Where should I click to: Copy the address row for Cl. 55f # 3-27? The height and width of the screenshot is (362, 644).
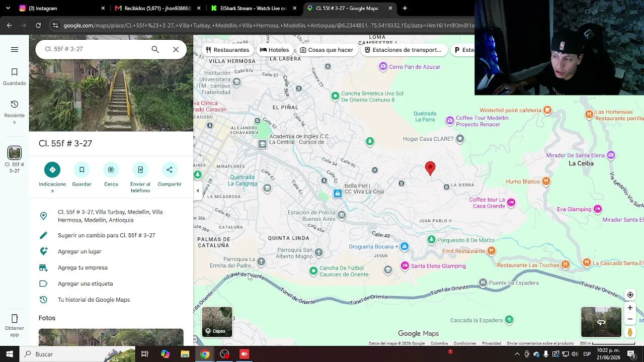[111, 216]
